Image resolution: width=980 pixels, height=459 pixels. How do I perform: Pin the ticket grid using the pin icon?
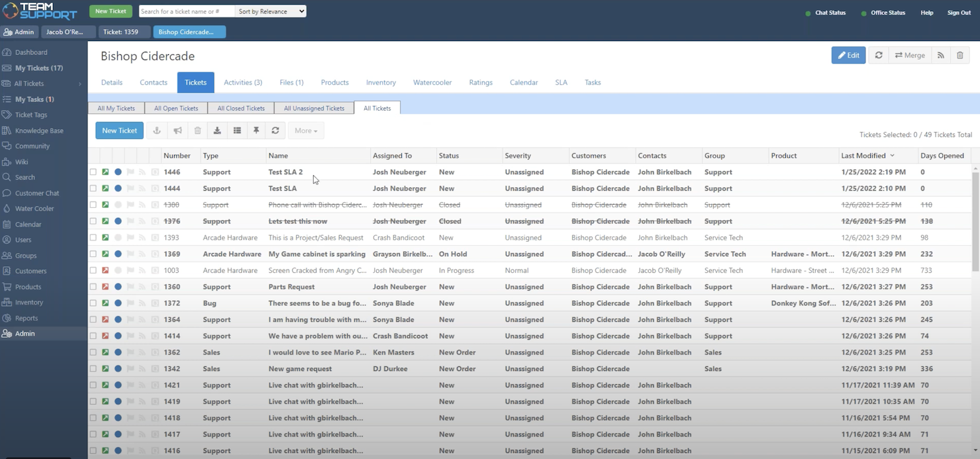point(257,130)
